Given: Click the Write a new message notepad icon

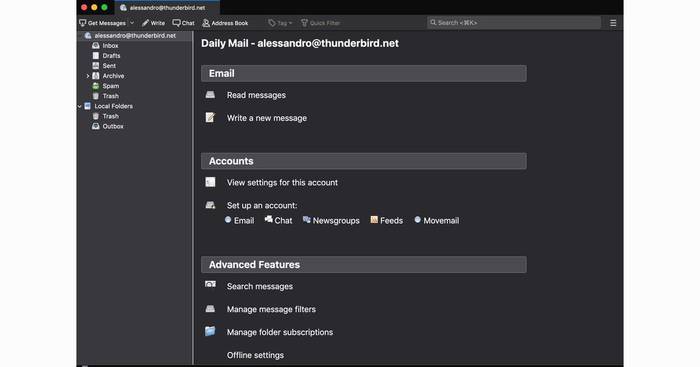Looking at the screenshot, I should [210, 117].
